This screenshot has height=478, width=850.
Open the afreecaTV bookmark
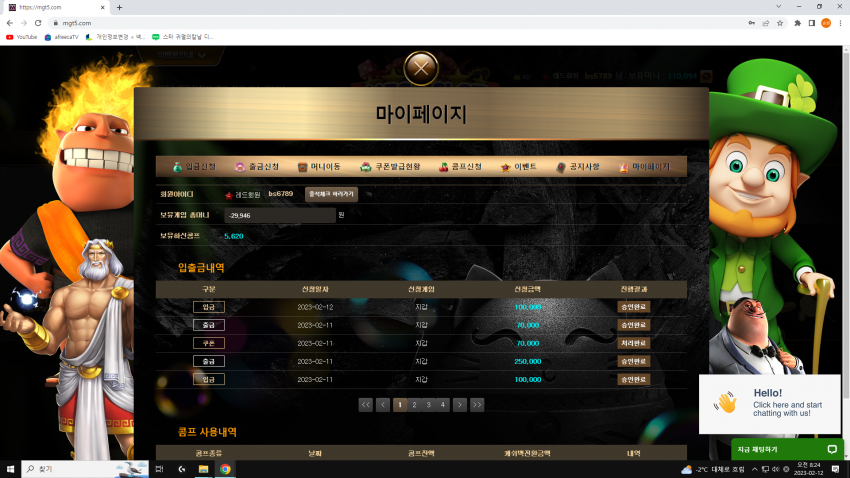click(x=61, y=37)
